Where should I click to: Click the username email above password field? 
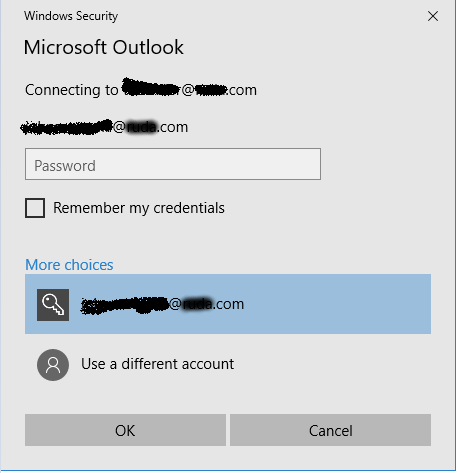tap(104, 127)
